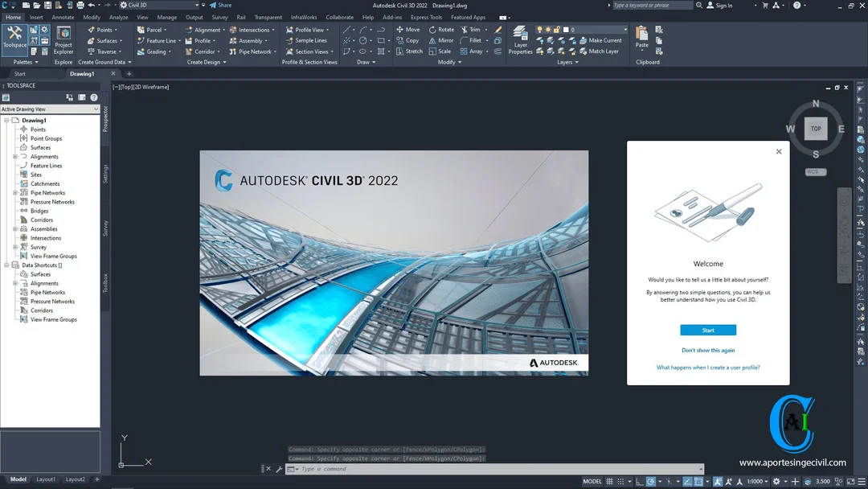
Task: Toggle 2D object snap in status bar
Action: click(698, 481)
